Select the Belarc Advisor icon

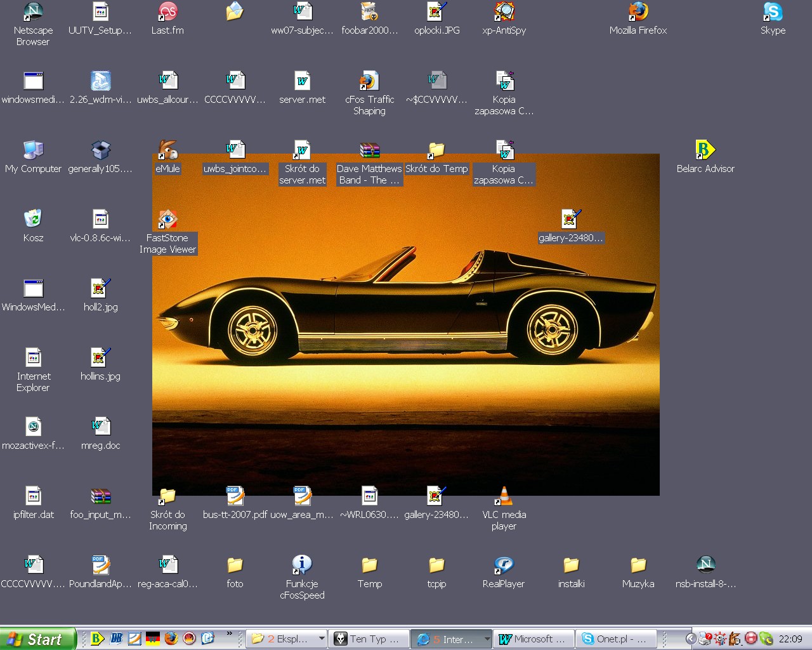[x=705, y=151]
